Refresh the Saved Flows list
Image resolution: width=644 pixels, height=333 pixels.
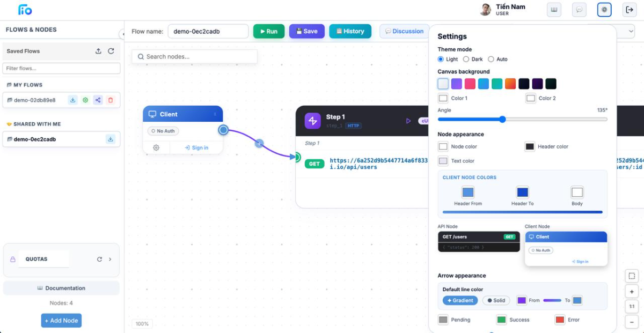(x=111, y=51)
